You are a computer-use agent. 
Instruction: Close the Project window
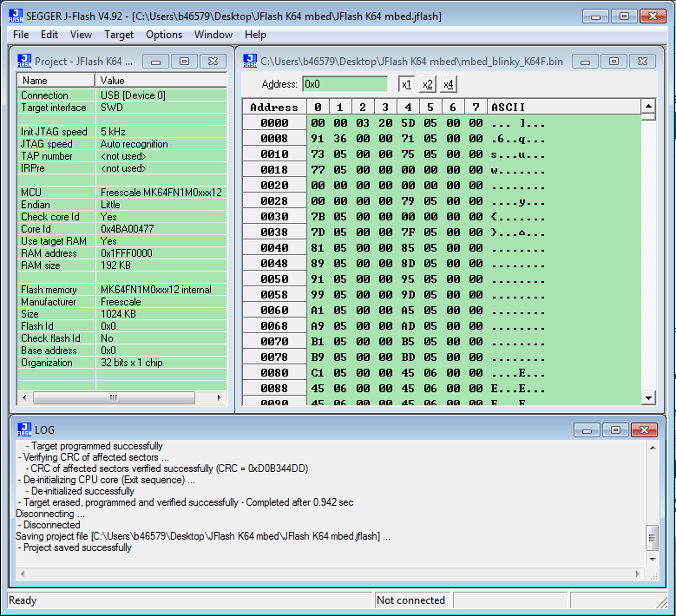tap(213, 62)
